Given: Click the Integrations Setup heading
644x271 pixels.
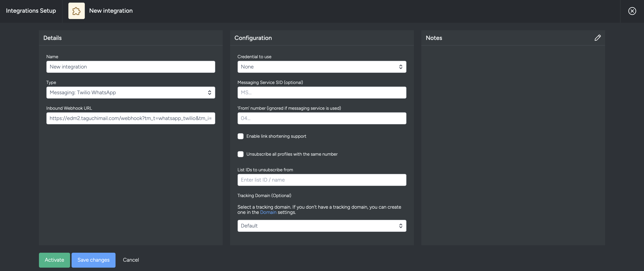Looking at the screenshot, I should 31,11.
